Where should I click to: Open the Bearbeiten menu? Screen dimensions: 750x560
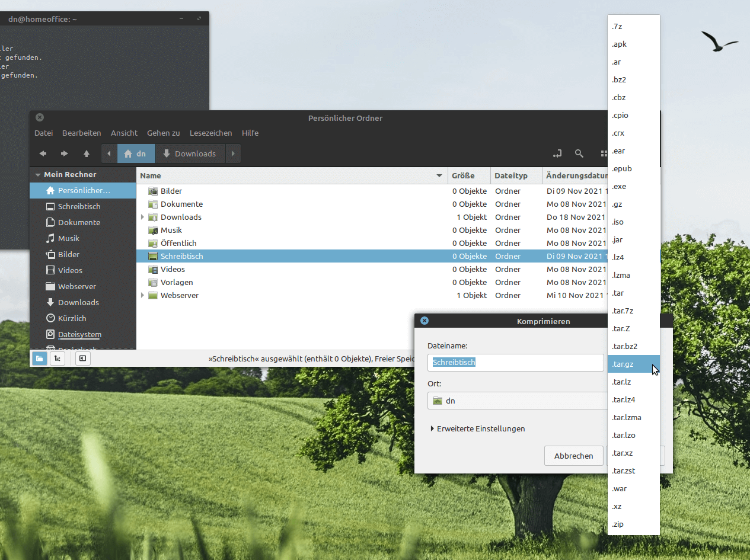click(81, 133)
